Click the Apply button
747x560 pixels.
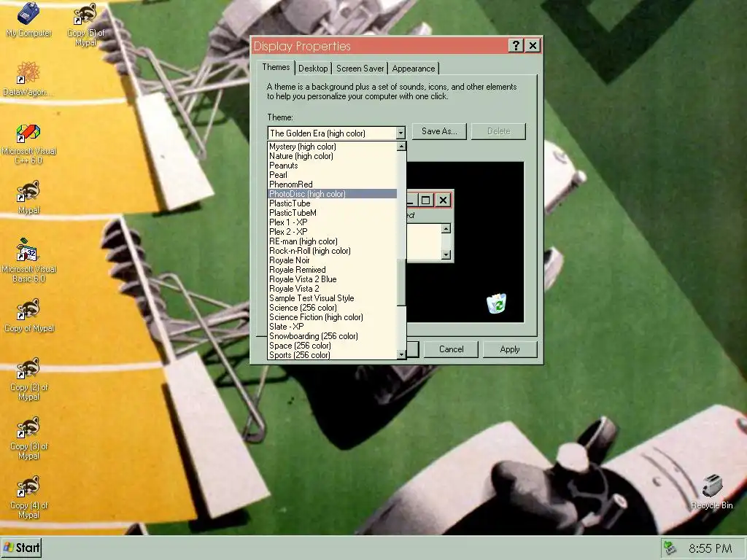pyautogui.click(x=510, y=349)
